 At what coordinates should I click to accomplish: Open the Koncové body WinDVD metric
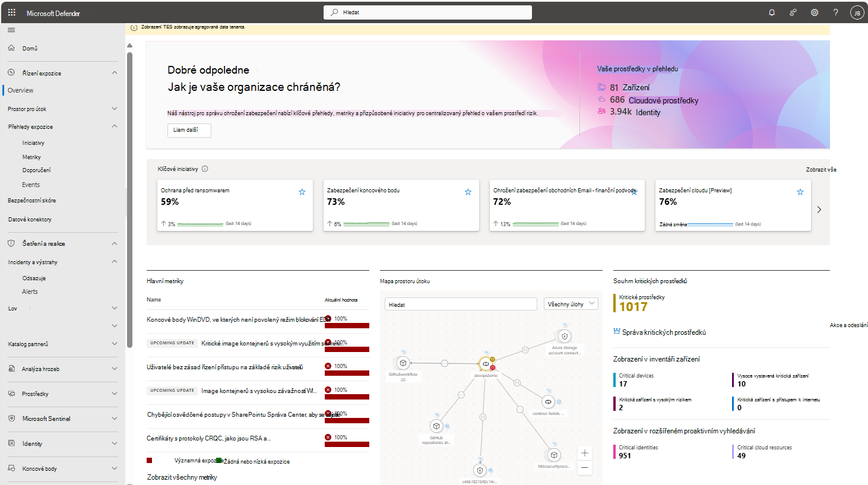237,319
